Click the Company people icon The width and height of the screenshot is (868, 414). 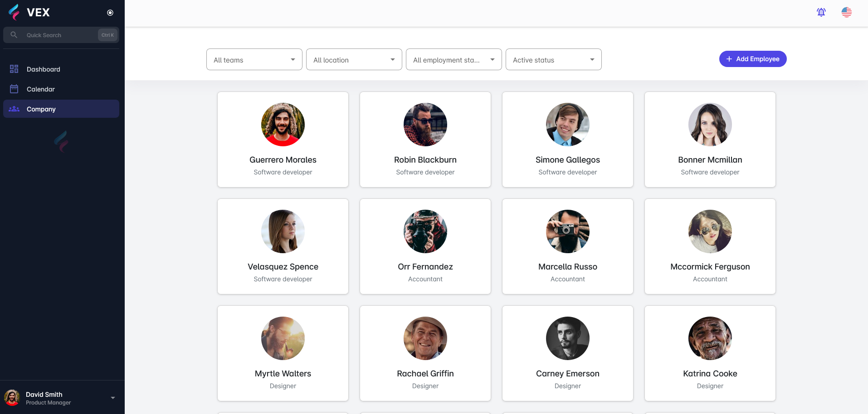[14, 109]
